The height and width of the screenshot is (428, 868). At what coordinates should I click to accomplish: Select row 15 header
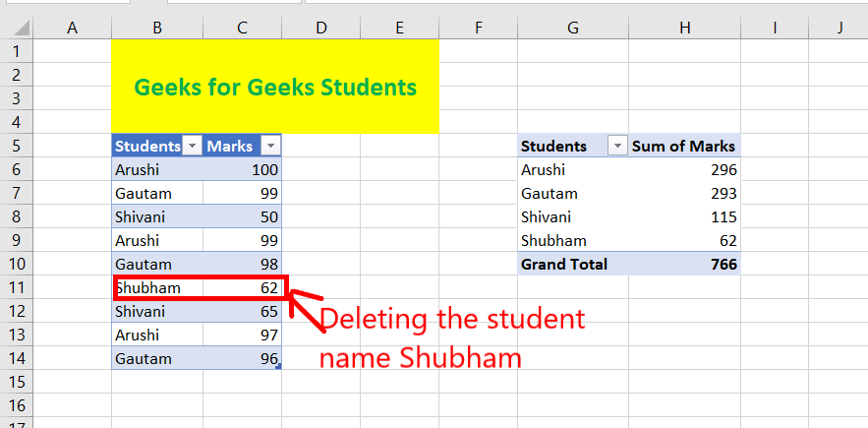pyautogui.click(x=17, y=382)
